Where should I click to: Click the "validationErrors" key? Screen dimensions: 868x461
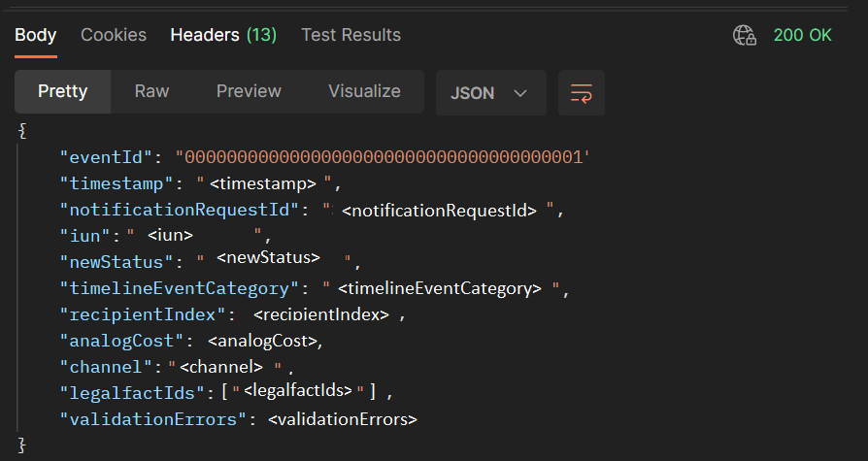pyautogui.click(x=148, y=419)
